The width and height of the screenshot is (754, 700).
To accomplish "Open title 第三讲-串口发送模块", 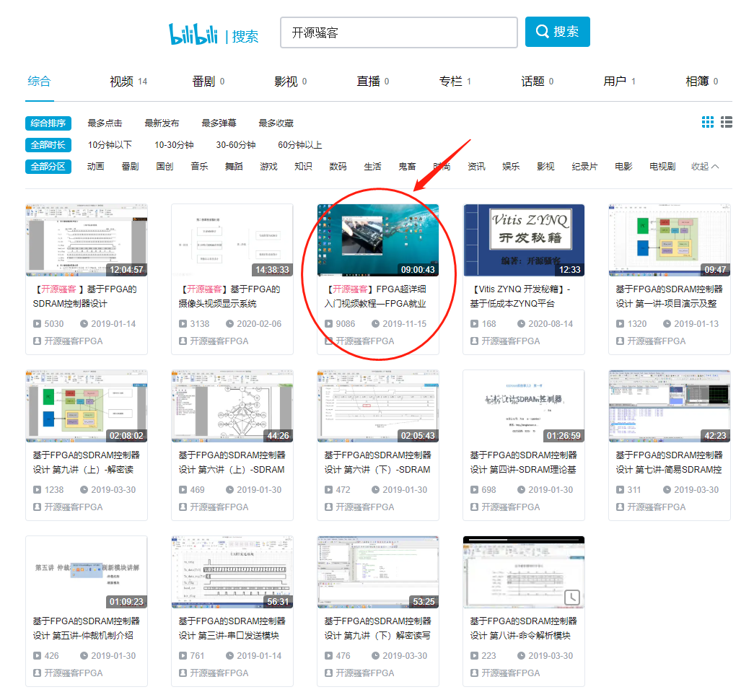I will 233,629.
